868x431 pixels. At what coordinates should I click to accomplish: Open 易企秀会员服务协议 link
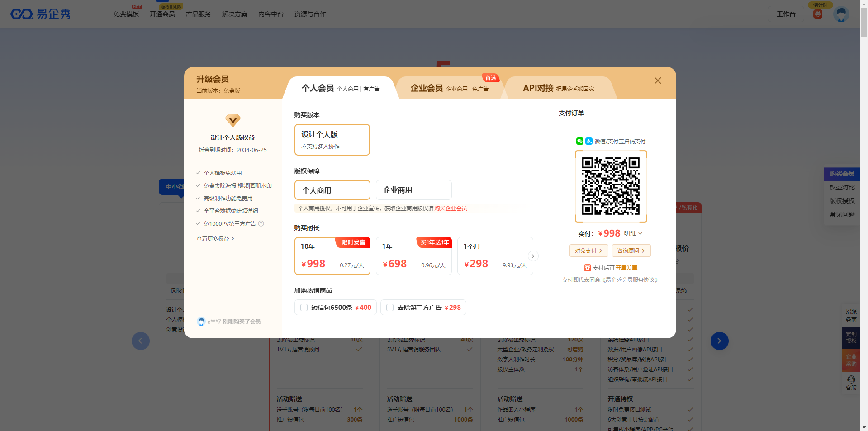pos(630,280)
